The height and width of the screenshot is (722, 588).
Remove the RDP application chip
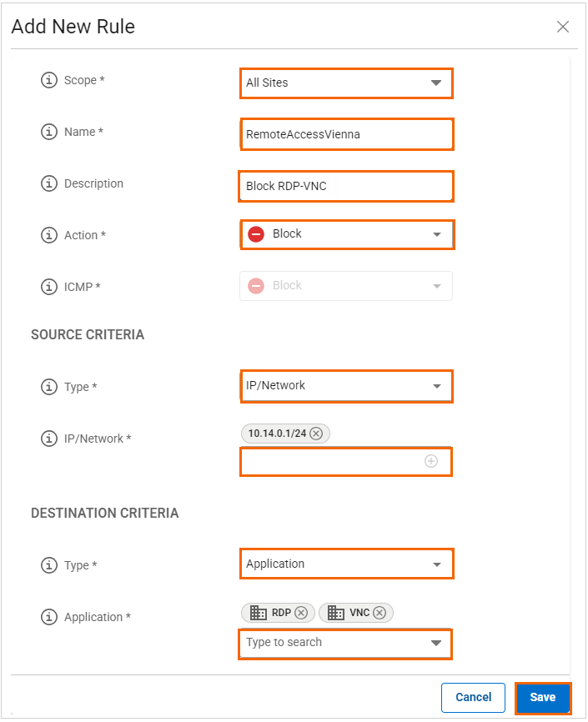[301, 613]
